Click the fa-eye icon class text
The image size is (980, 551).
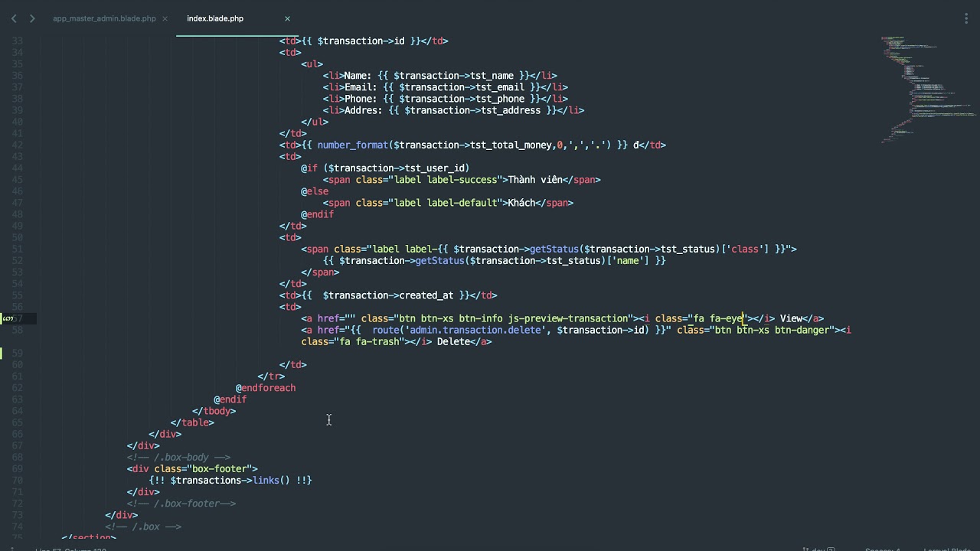tap(727, 318)
